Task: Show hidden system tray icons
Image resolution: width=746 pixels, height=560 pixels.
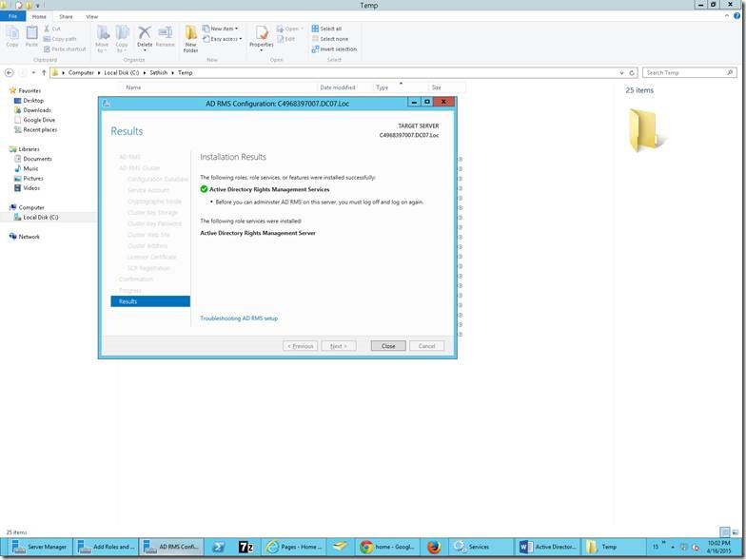Action: pyautogui.click(x=673, y=547)
